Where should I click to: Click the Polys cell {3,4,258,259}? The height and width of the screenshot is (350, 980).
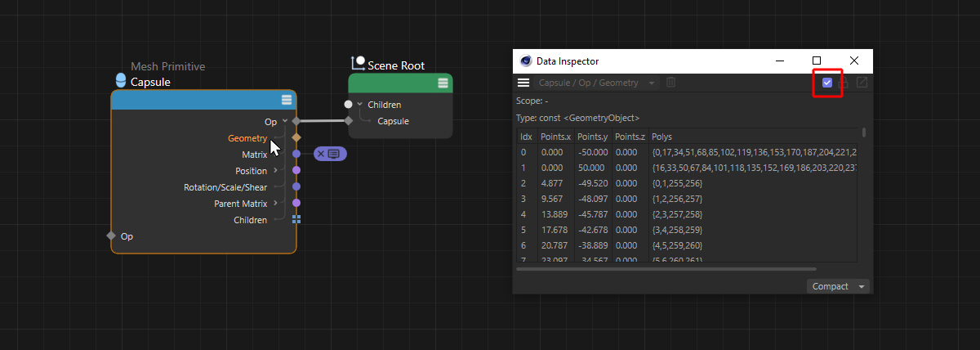click(678, 230)
